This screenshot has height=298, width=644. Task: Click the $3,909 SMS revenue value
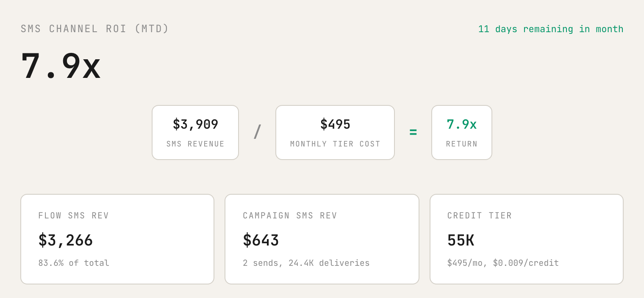pos(195,124)
